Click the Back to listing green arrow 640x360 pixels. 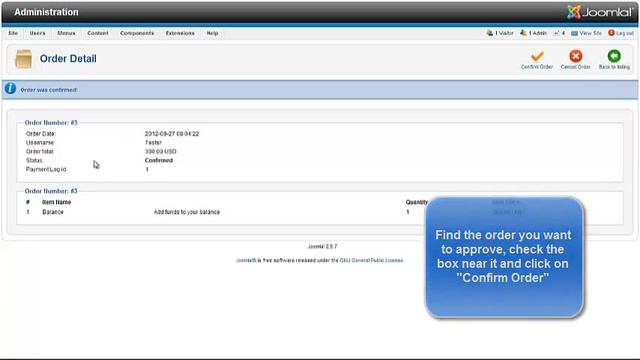click(x=614, y=56)
